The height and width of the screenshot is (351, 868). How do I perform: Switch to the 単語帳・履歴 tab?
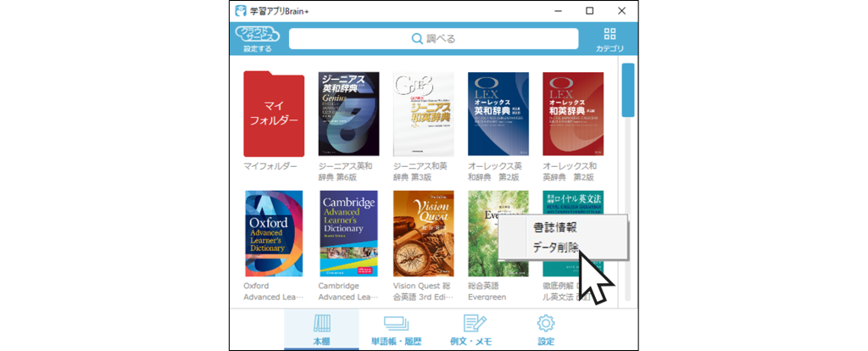(396, 330)
